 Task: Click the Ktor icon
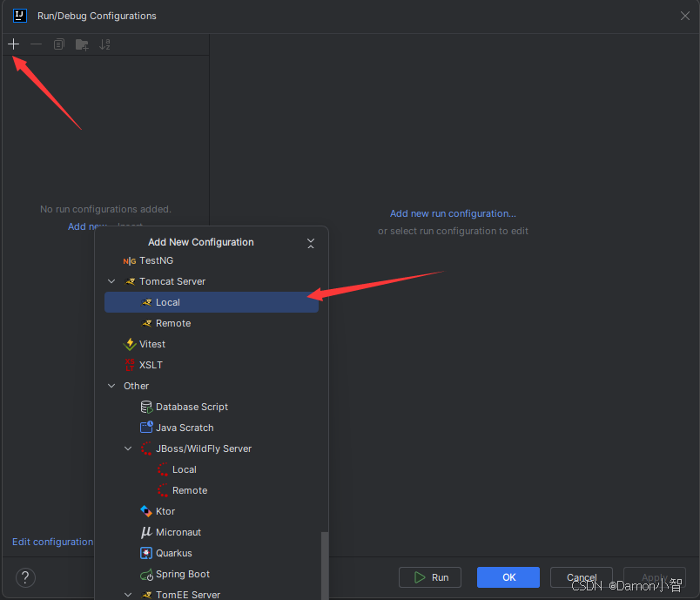[x=146, y=510]
